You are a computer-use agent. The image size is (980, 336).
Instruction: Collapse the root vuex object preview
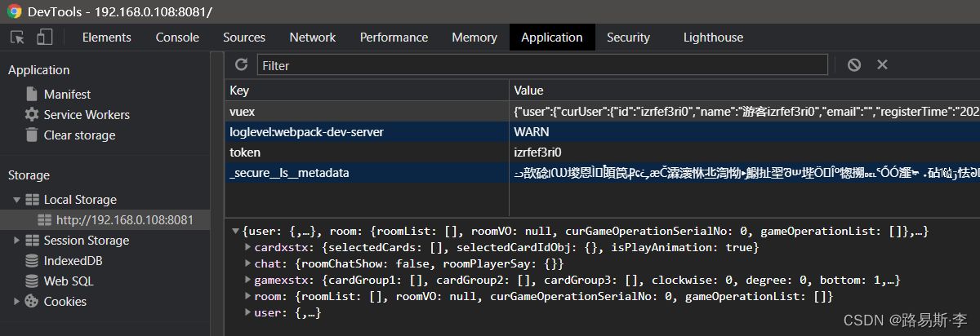click(x=236, y=232)
